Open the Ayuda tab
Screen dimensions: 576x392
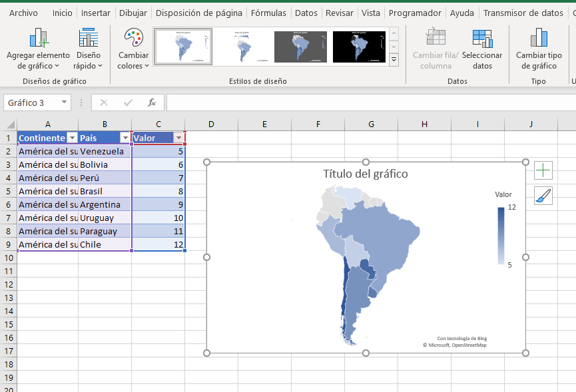[461, 13]
